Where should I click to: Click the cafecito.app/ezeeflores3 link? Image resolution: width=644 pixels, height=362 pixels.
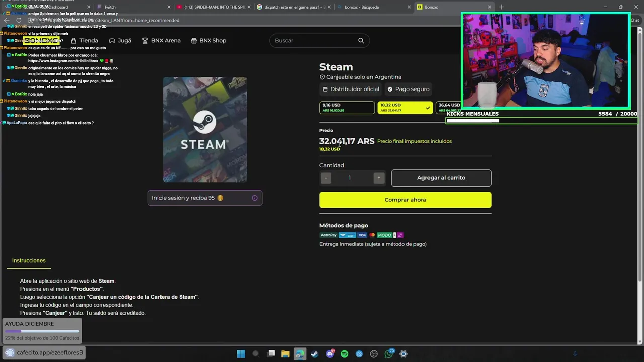coord(50,352)
